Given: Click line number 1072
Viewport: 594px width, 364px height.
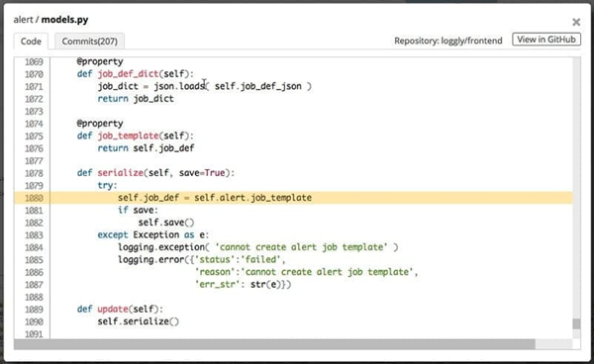Looking at the screenshot, I should [34, 99].
